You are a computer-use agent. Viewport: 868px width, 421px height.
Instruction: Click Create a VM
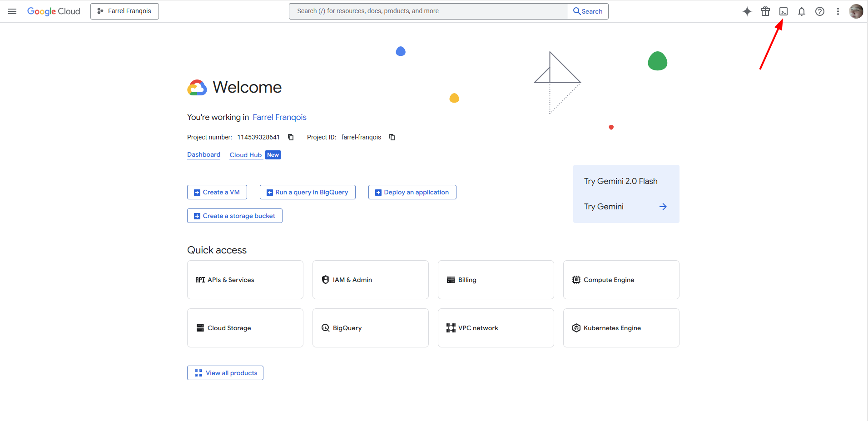(x=217, y=192)
